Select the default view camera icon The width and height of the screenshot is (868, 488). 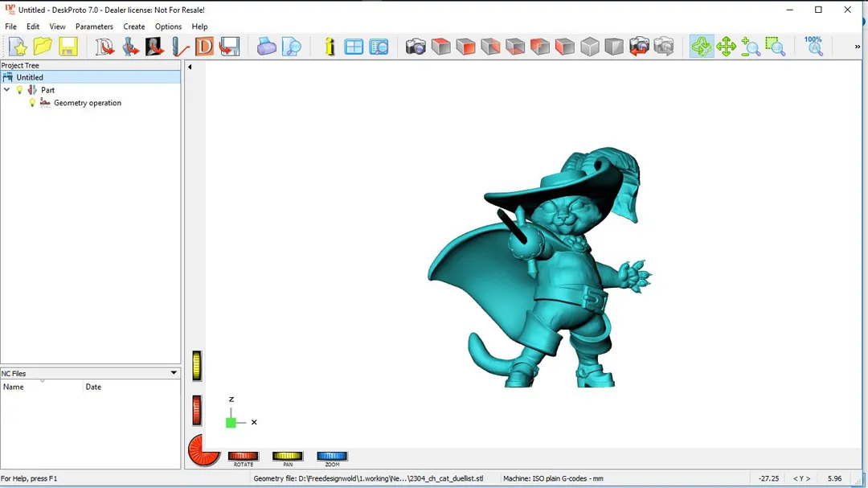coord(416,47)
